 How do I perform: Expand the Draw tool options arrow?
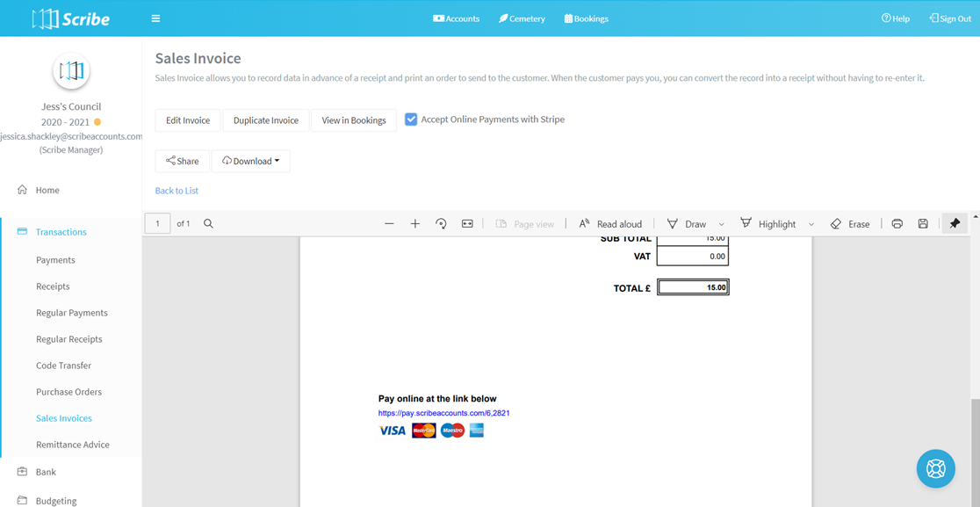point(721,224)
